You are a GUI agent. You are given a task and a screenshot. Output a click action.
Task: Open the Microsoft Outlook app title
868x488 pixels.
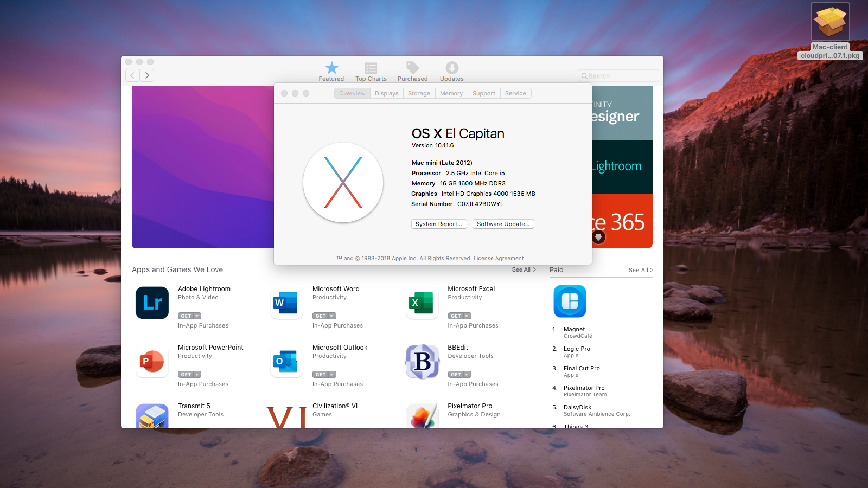[340, 348]
